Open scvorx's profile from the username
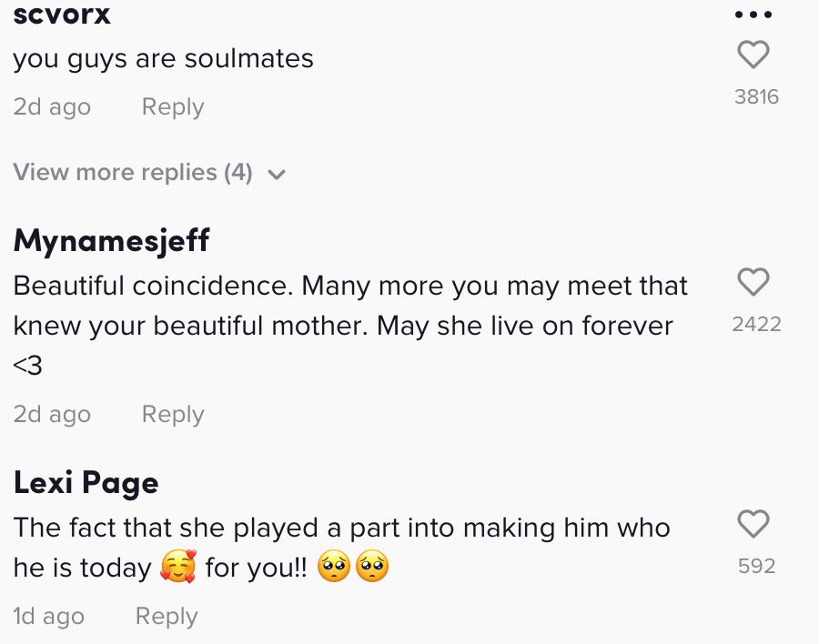Screen dimensions: 819x644 click(x=62, y=14)
